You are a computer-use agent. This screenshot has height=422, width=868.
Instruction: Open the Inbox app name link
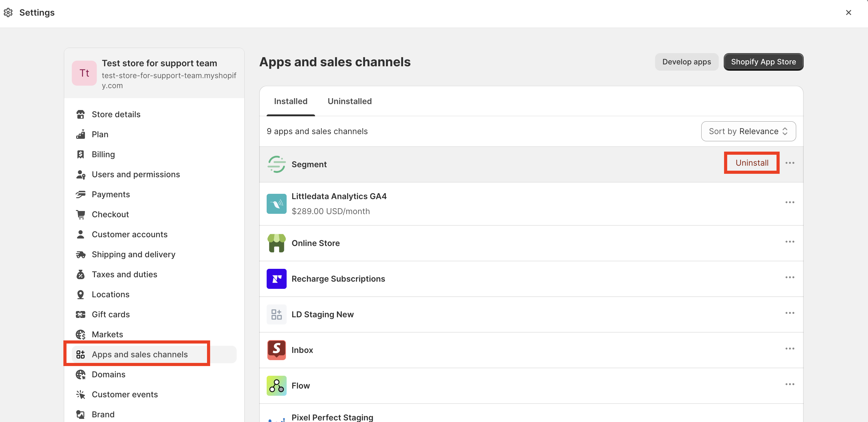[x=302, y=350]
